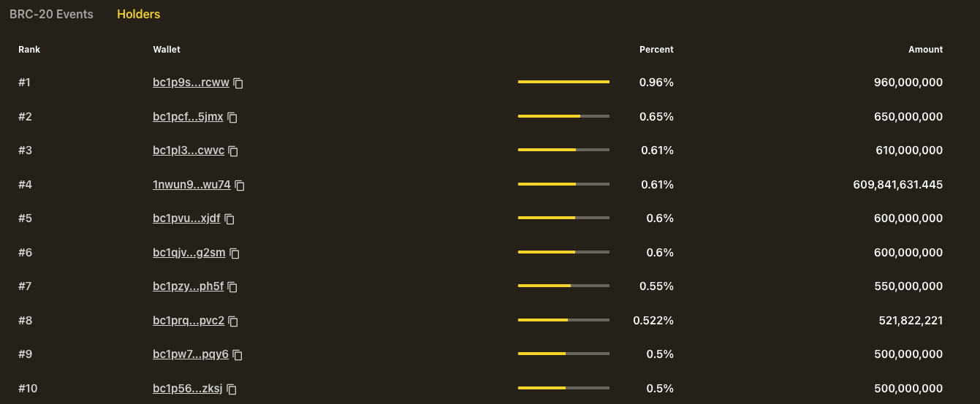Image resolution: width=980 pixels, height=404 pixels.
Task: Copy wallet address bc1pcf...5jmx
Action: (x=232, y=117)
